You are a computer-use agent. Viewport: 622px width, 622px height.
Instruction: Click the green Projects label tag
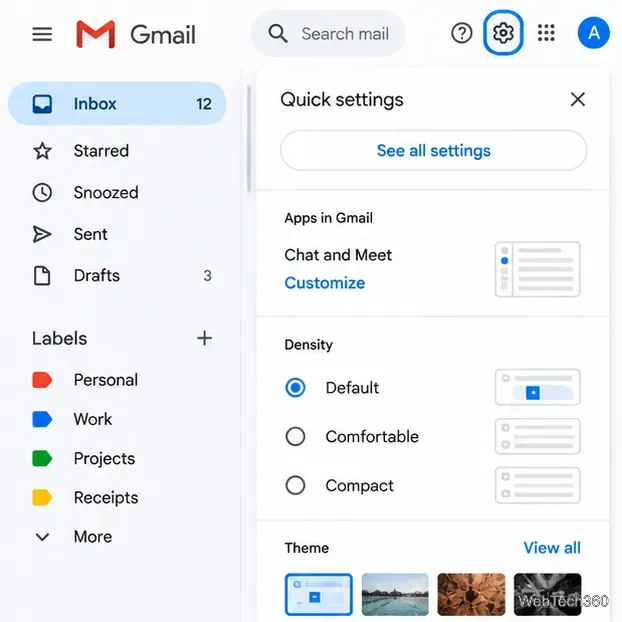click(x=42, y=458)
